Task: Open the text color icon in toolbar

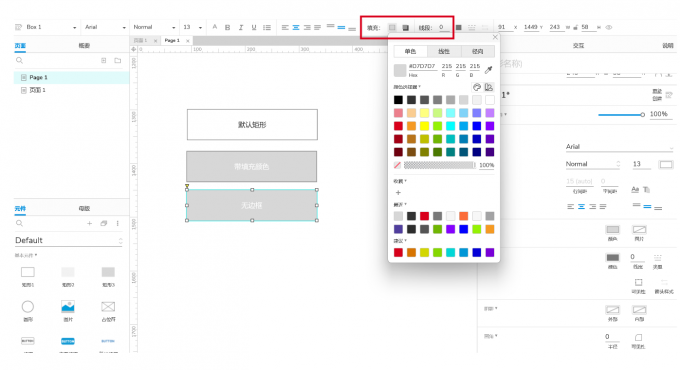Action: [x=215, y=27]
